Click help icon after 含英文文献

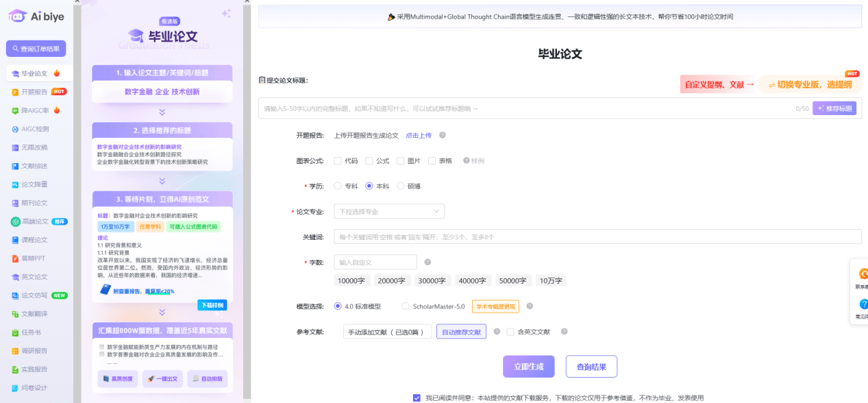pyautogui.click(x=565, y=332)
